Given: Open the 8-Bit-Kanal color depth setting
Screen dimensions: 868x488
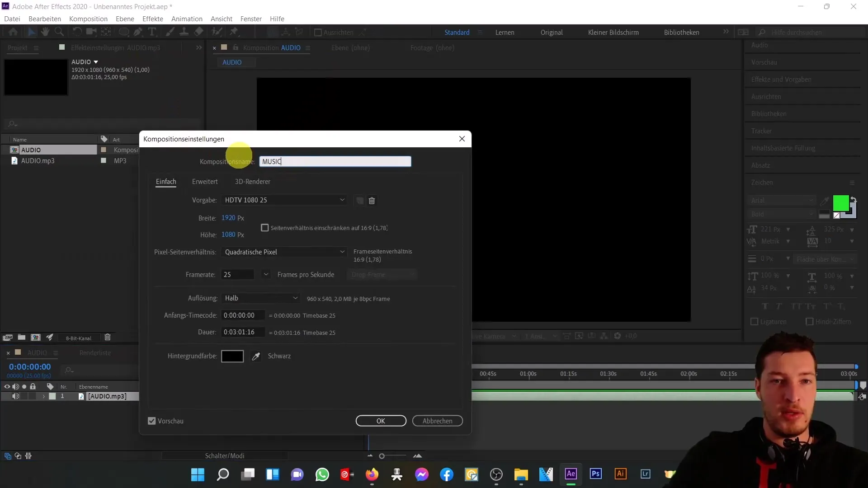Looking at the screenshot, I should tap(79, 338).
